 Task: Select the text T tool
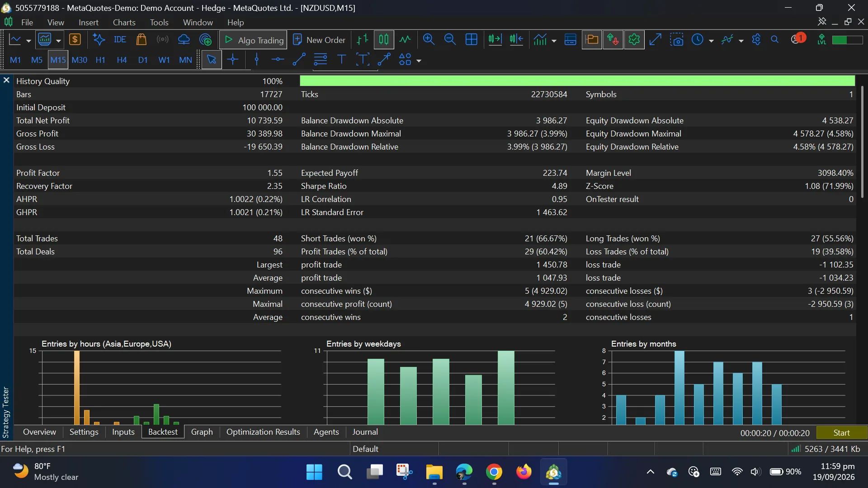pos(341,60)
